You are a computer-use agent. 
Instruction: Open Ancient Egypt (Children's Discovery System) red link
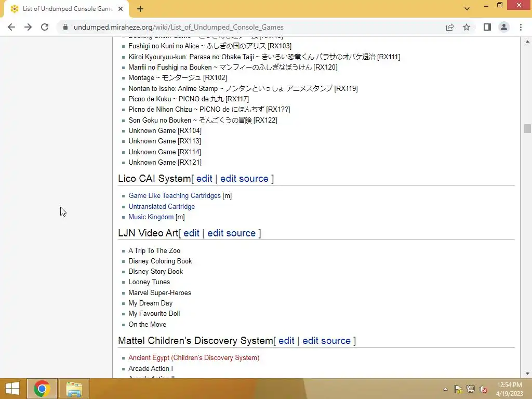point(194,358)
